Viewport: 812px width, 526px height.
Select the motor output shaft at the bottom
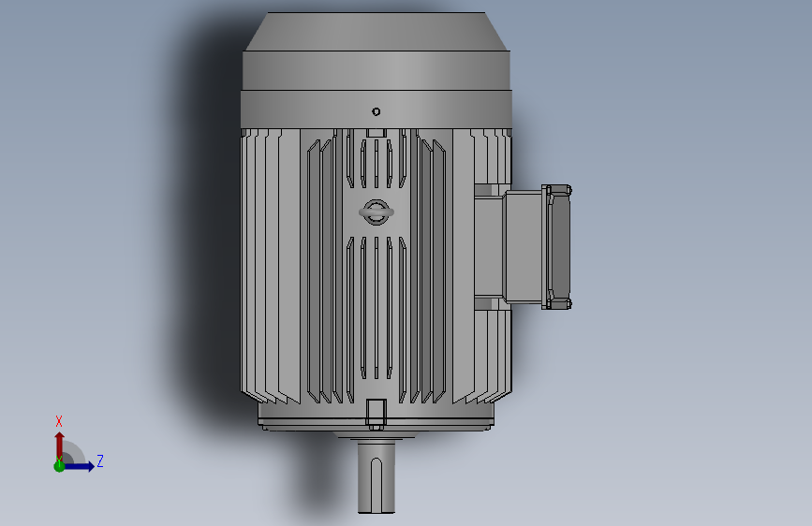[376, 476]
